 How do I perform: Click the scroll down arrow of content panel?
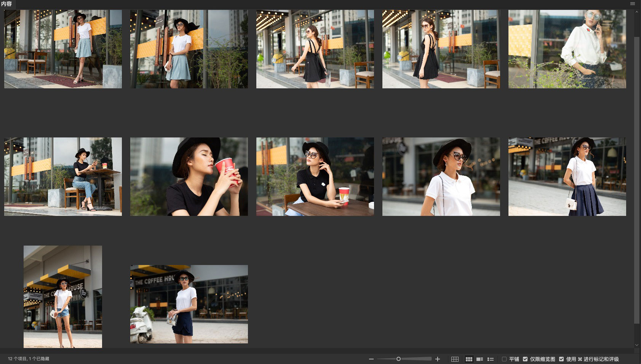click(637, 345)
